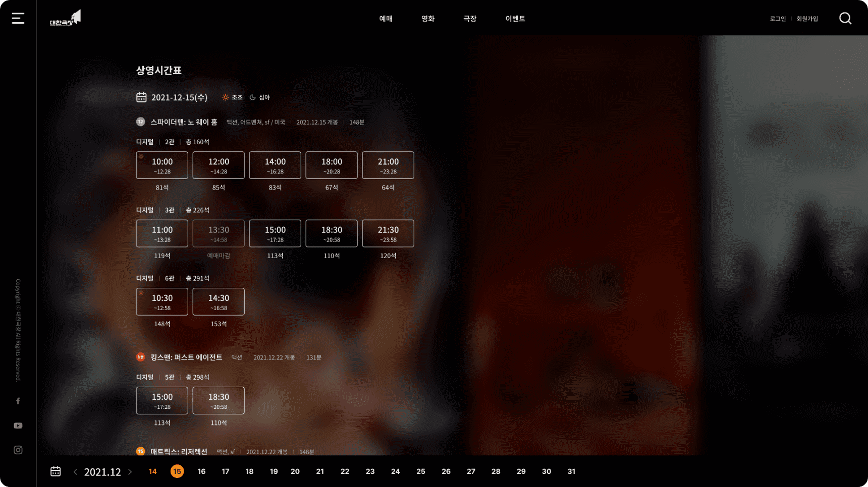Select date 19 in date bar
This screenshot has width=868, height=487.
point(274,471)
